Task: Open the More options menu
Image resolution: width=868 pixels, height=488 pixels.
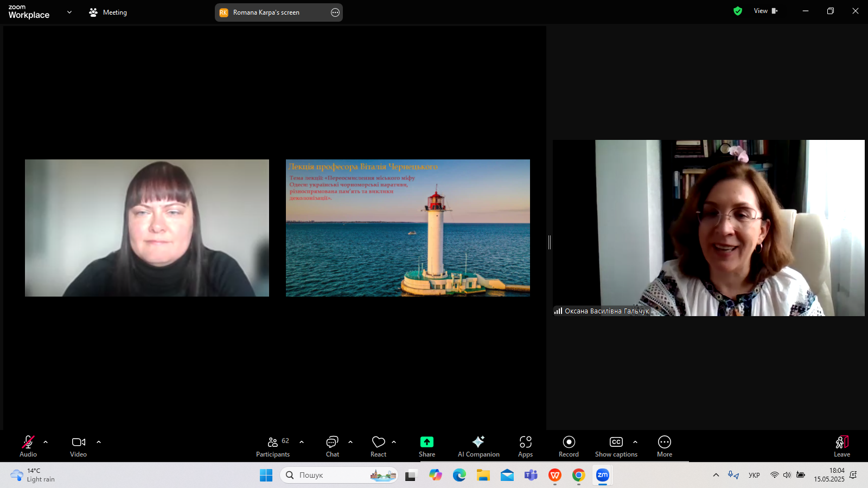Action: (x=664, y=446)
